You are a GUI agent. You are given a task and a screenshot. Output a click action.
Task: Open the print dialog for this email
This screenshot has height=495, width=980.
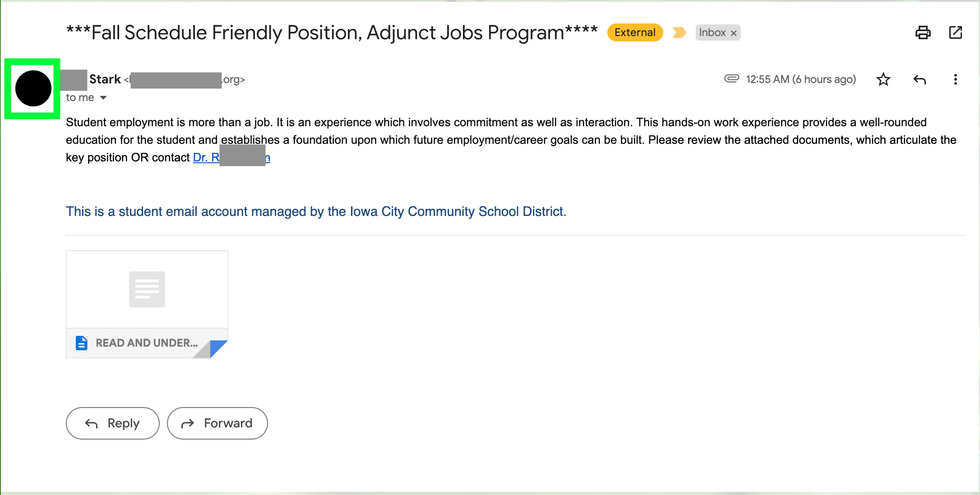[x=923, y=32]
